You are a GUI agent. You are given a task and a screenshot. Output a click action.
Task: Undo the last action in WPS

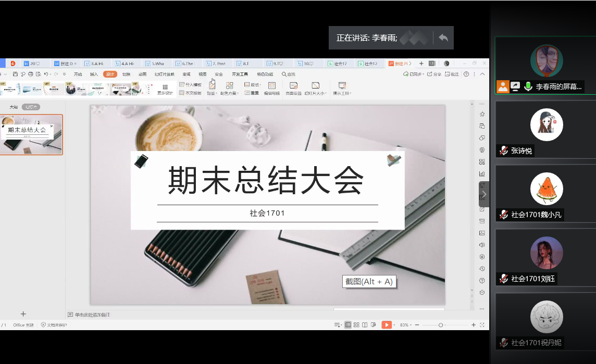46,74
